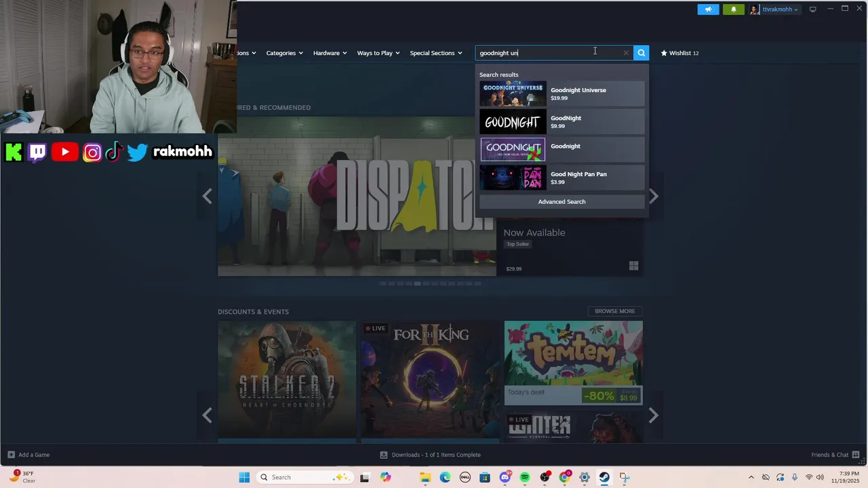Open File Explorer from the taskbar
Image resolution: width=868 pixels, height=488 pixels.
[x=425, y=477]
